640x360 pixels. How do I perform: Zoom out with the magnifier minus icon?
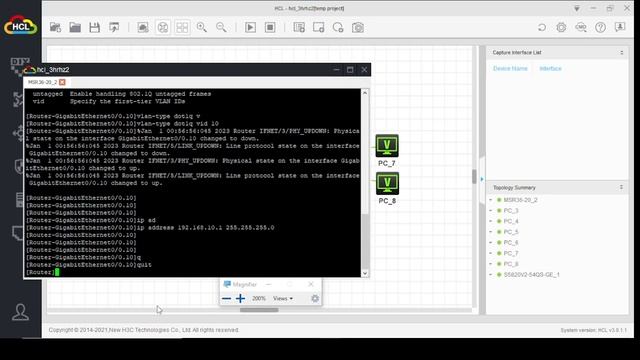pyautogui.click(x=221, y=27)
